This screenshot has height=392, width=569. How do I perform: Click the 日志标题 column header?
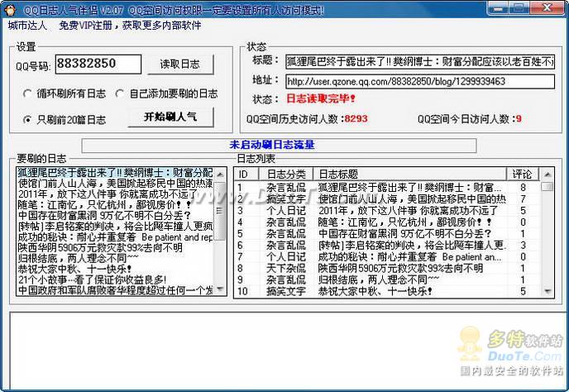click(x=409, y=174)
